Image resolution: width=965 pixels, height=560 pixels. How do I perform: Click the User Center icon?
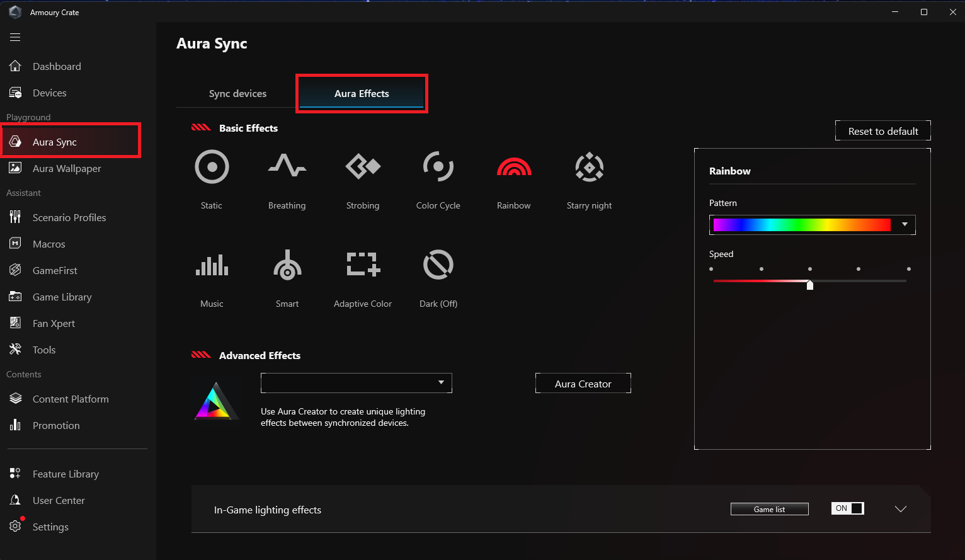click(16, 500)
